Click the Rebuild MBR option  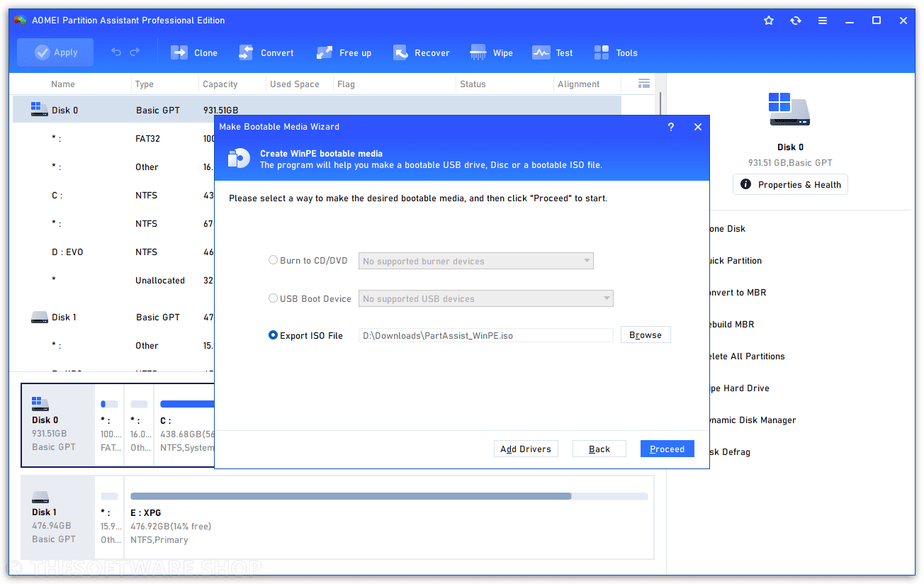pyautogui.click(x=731, y=324)
